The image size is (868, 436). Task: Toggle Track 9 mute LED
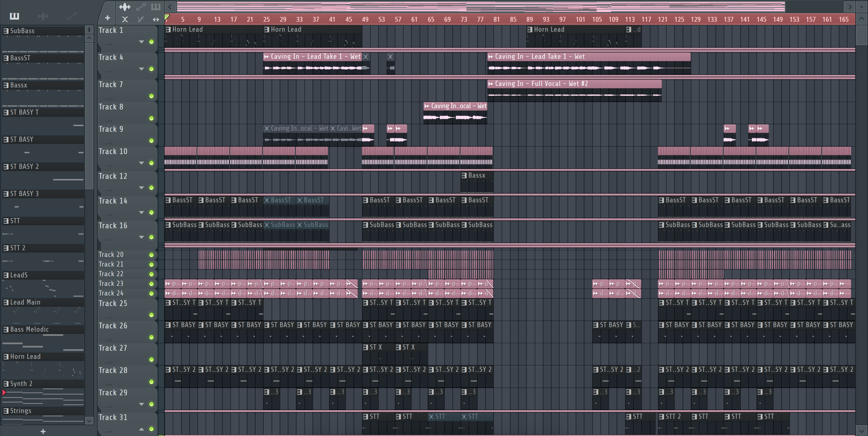coord(152,141)
